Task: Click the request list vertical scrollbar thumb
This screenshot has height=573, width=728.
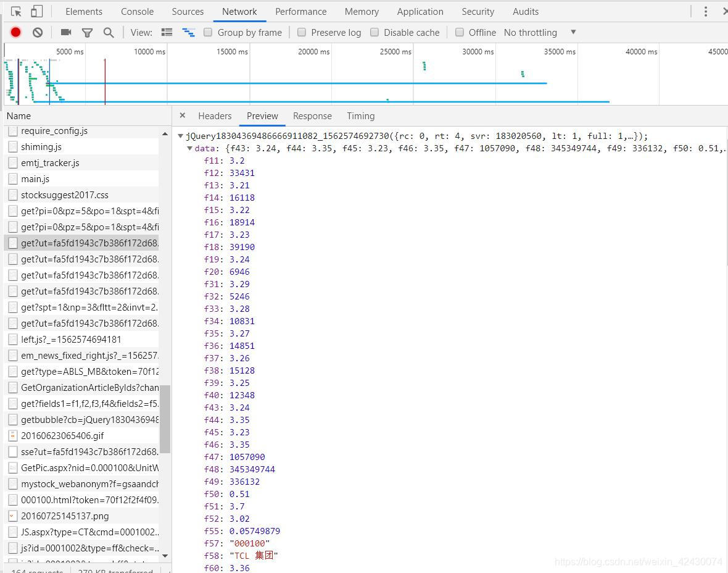Action: click(165, 419)
